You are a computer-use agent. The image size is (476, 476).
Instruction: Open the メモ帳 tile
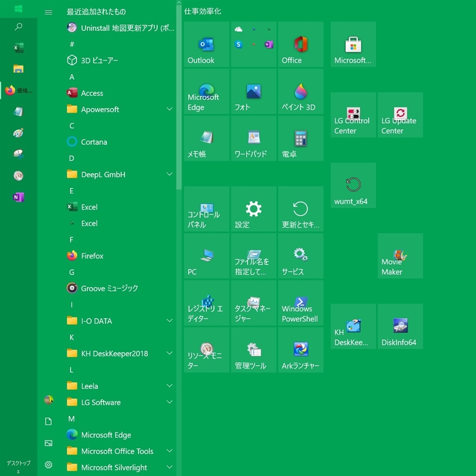point(206,139)
